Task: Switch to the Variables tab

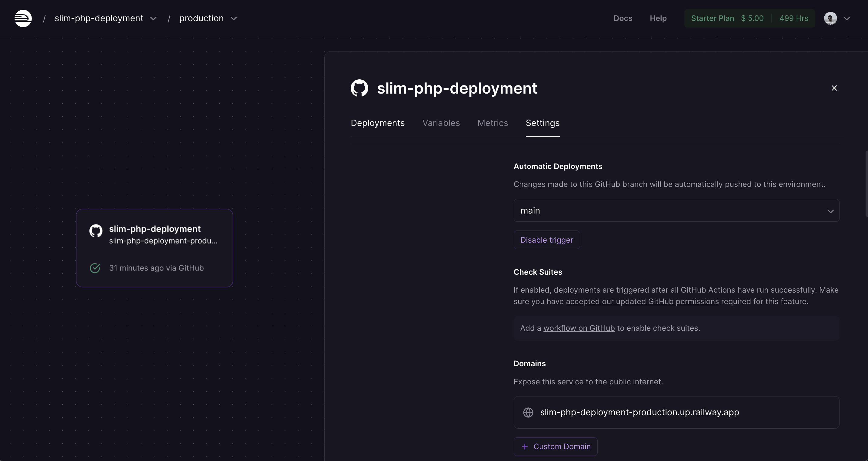Action: [441, 123]
